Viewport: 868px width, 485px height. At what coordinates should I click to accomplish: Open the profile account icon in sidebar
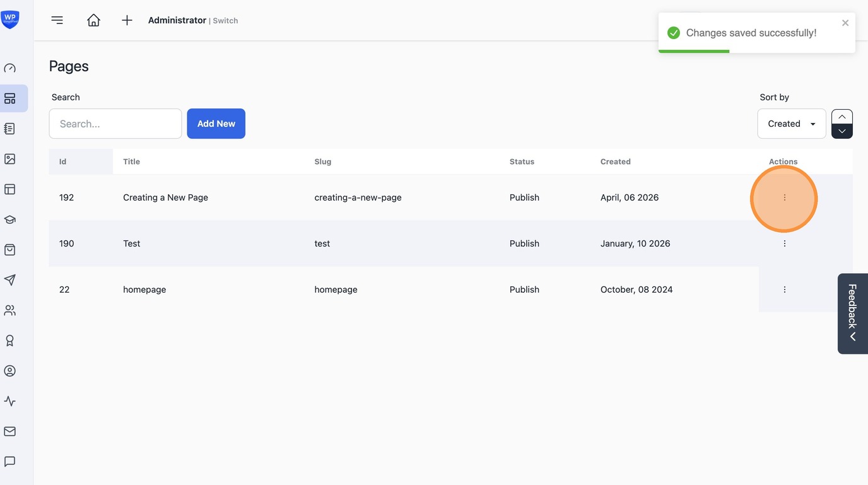tap(10, 371)
